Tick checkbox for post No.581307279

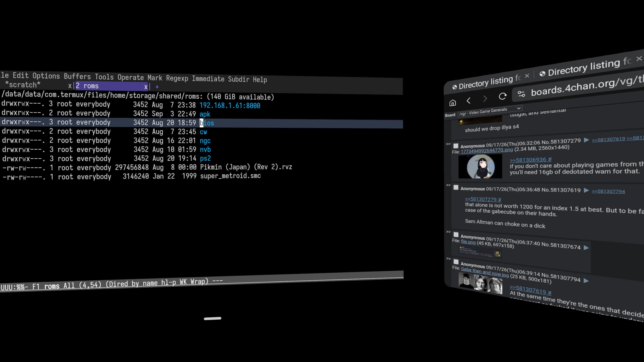[456, 146]
